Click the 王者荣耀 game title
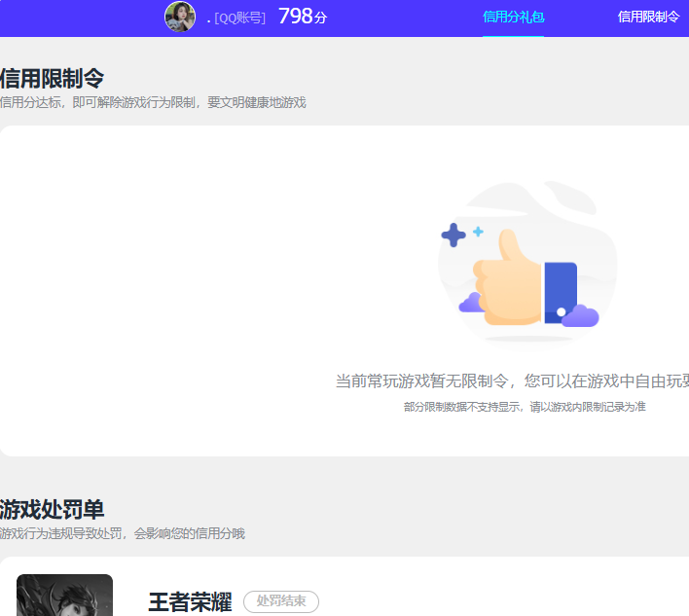Viewport: 689px width, 616px height. (x=190, y=602)
